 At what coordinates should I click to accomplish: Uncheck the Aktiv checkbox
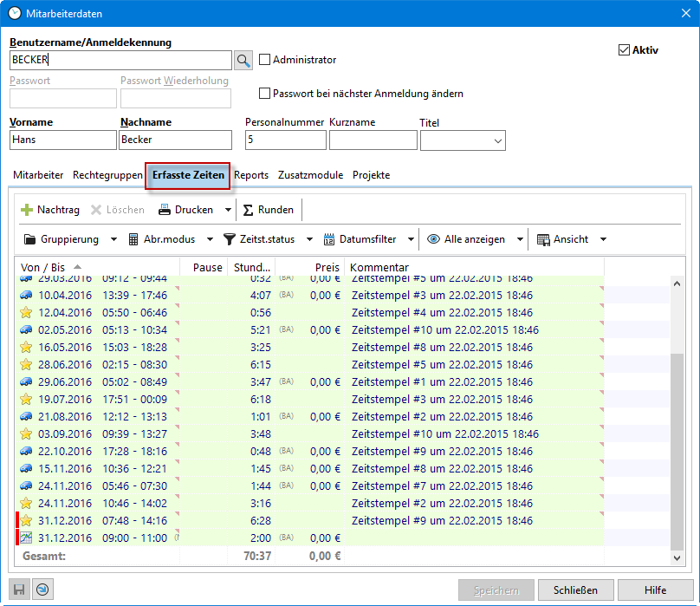pos(624,50)
